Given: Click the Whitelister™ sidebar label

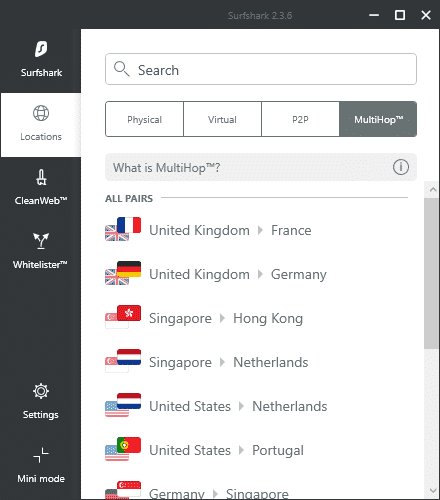Looking at the screenshot, I should [x=40, y=265].
